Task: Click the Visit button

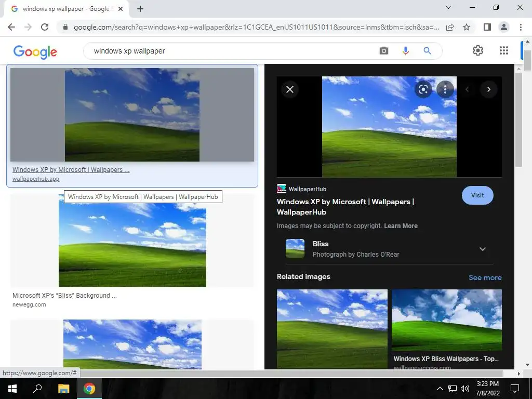Action: [x=477, y=195]
